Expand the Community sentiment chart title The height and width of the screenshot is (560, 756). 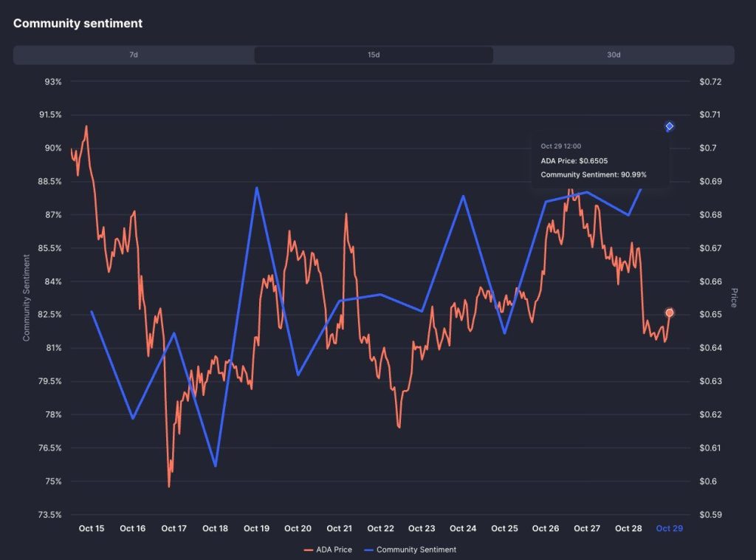tap(77, 23)
